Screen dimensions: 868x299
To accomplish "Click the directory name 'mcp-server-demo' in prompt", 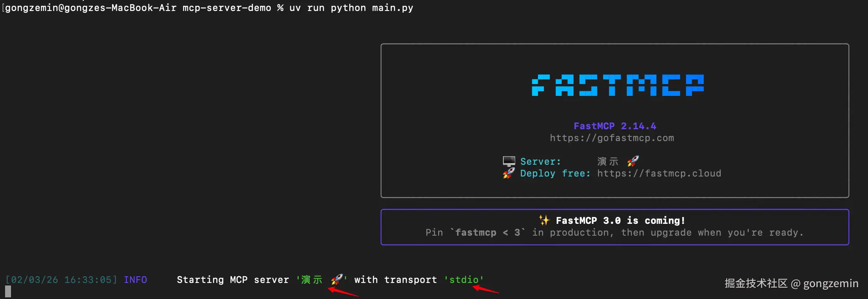I will click(227, 8).
